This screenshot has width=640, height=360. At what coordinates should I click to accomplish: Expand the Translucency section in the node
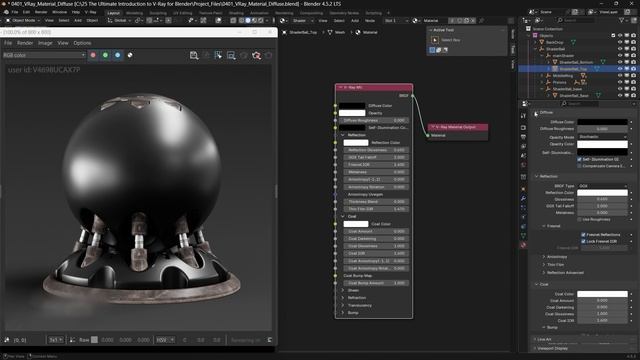click(343, 305)
